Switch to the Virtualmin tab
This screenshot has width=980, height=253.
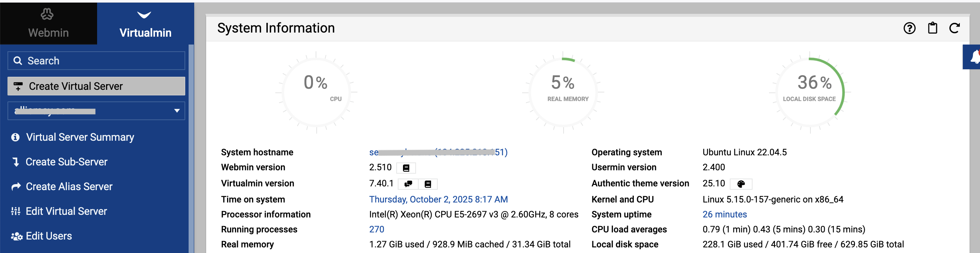coord(145,24)
